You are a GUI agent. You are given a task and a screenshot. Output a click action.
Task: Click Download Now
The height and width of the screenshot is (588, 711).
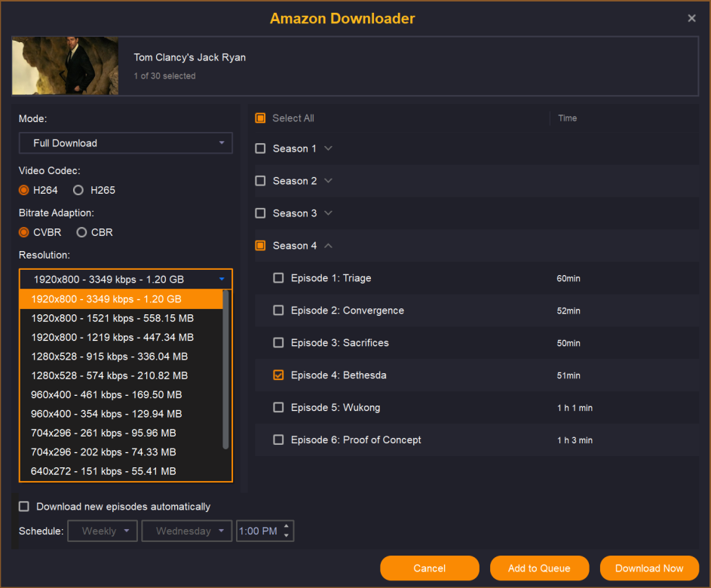(649, 568)
